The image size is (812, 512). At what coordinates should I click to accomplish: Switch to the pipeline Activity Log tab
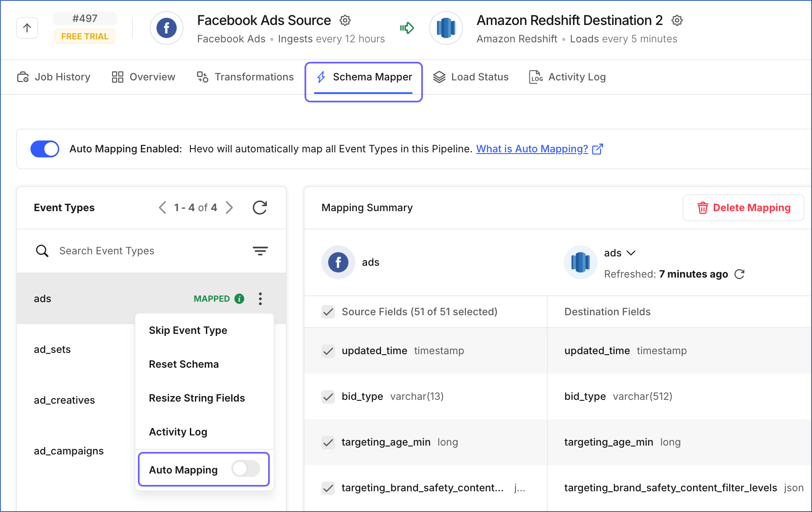coord(567,77)
